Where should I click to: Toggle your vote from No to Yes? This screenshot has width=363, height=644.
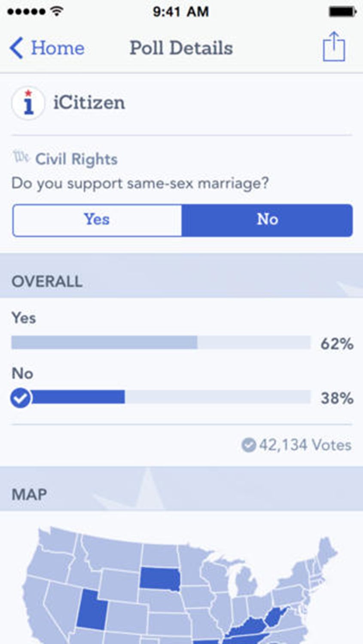(x=97, y=220)
